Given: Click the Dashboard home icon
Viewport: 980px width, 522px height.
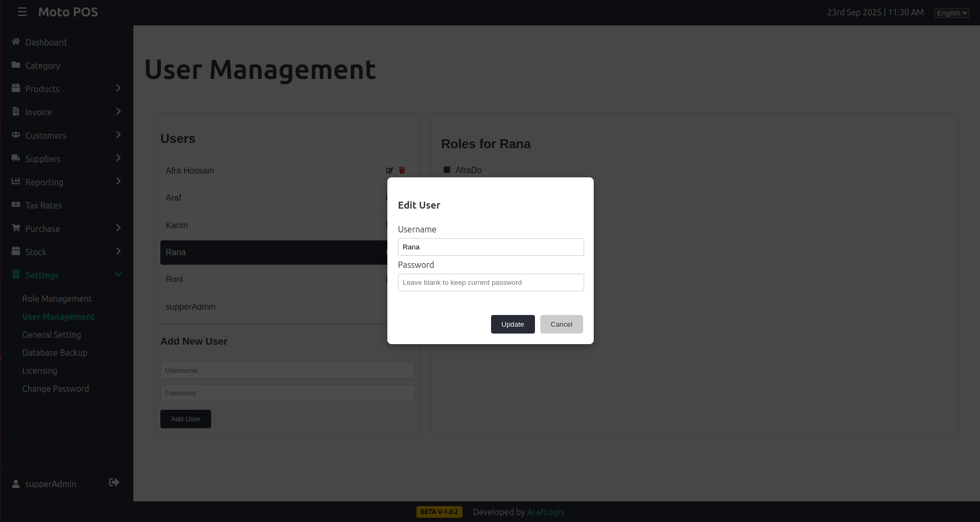Looking at the screenshot, I should (15, 41).
